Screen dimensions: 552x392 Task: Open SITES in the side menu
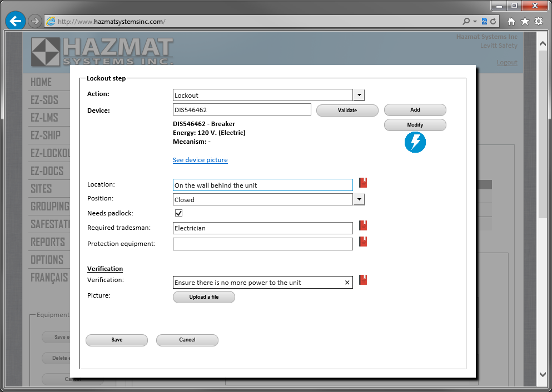(41, 189)
